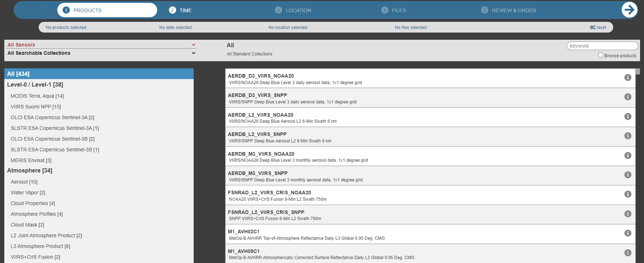Enable the Browse products checkbox

601,55
